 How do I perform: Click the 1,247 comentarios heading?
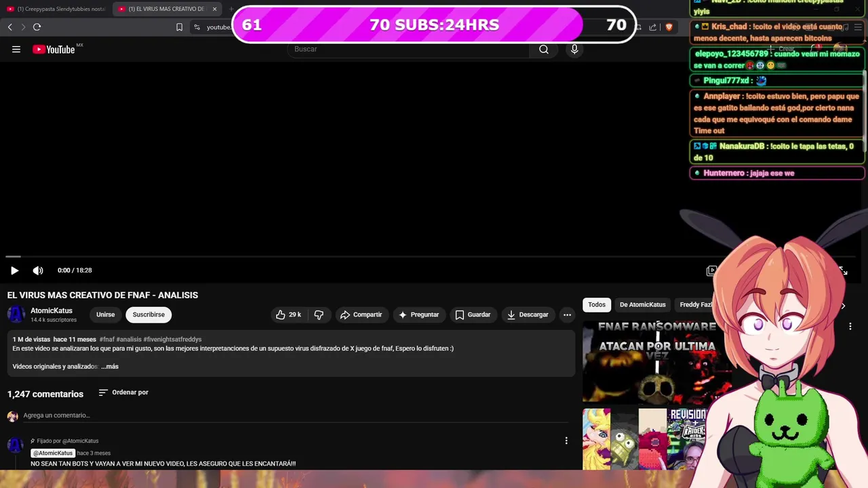(45, 394)
